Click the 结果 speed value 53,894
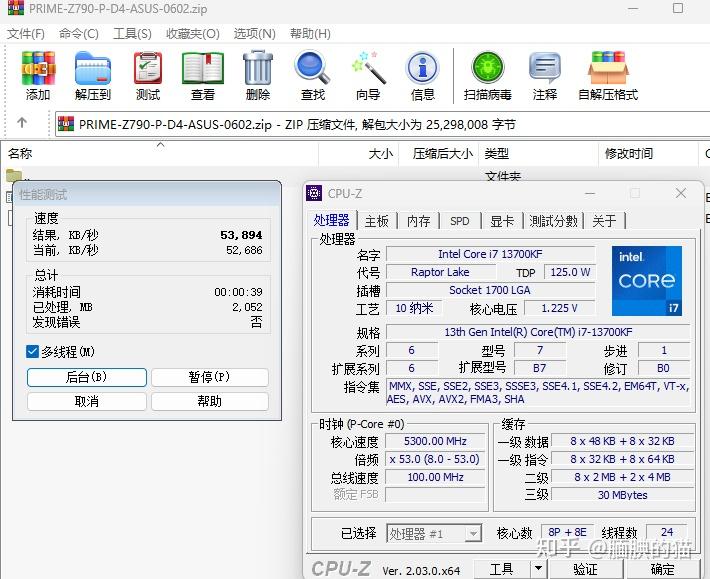This screenshot has height=579, width=710. [x=241, y=235]
